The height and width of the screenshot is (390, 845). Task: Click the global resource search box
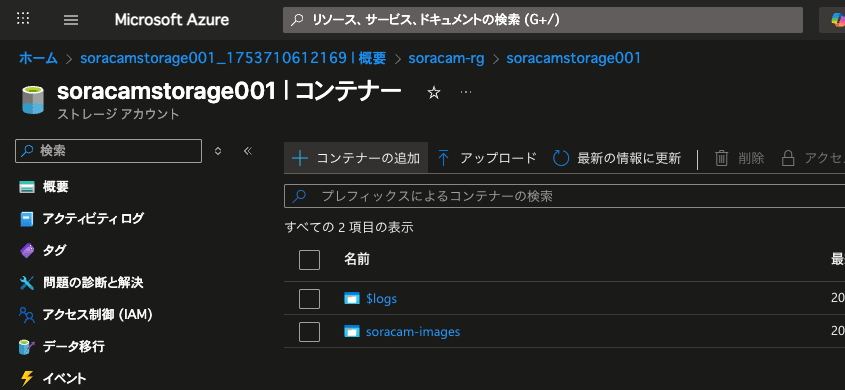(543, 20)
